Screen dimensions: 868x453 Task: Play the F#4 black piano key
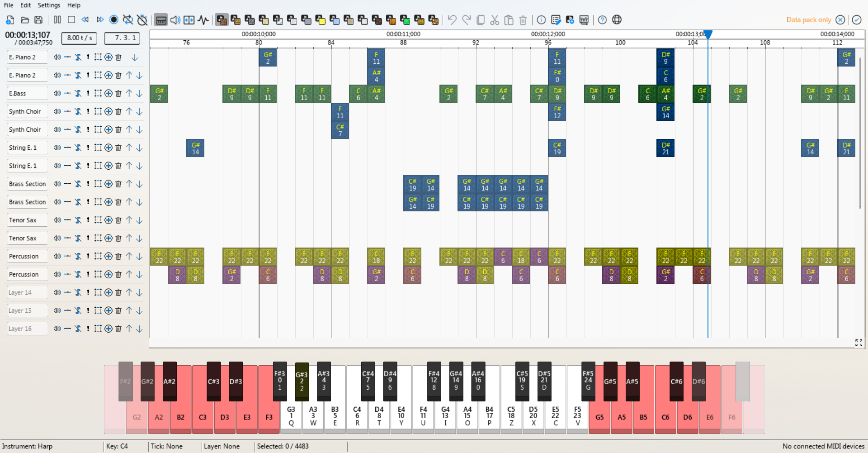pos(434,381)
